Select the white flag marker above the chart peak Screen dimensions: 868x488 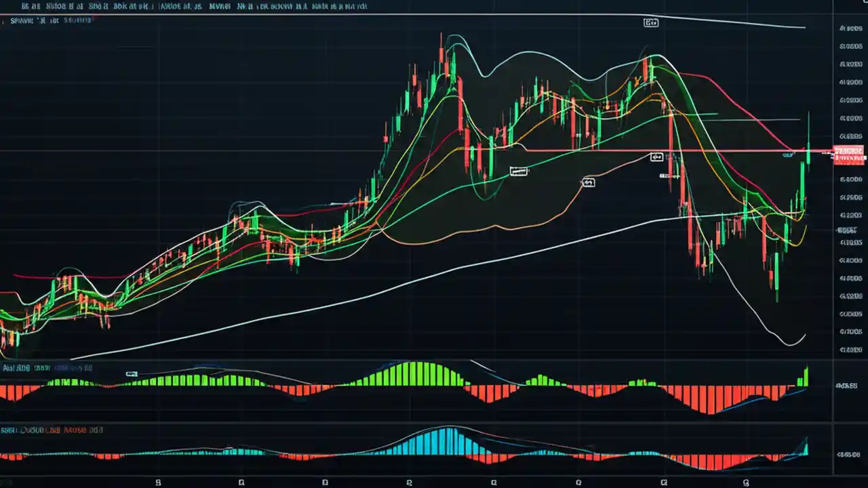(650, 22)
